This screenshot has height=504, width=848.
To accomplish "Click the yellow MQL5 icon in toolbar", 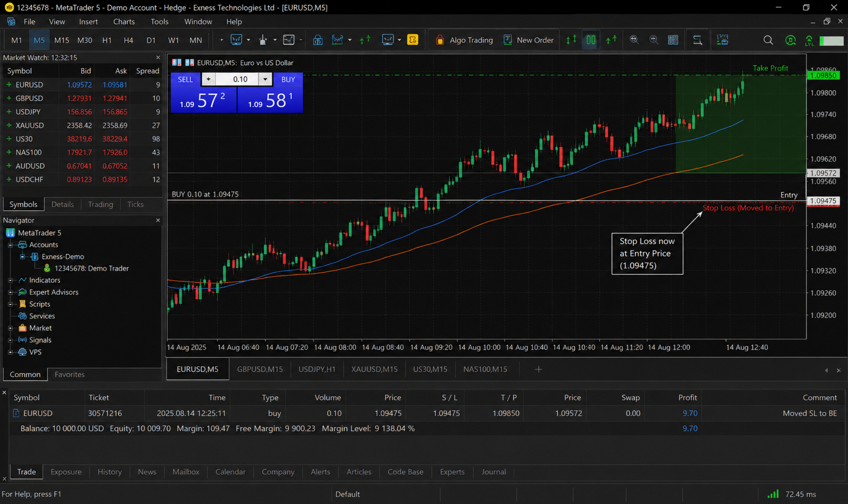I will click(x=412, y=40).
